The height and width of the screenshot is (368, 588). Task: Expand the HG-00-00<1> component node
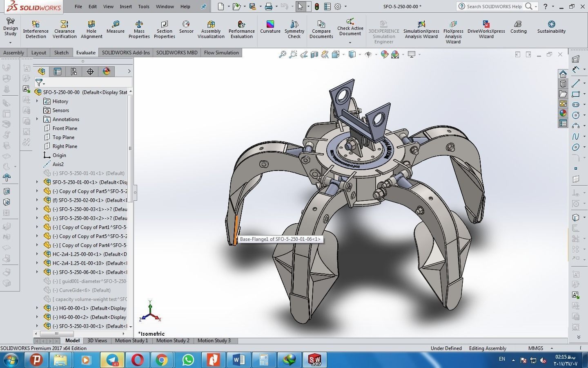point(37,308)
